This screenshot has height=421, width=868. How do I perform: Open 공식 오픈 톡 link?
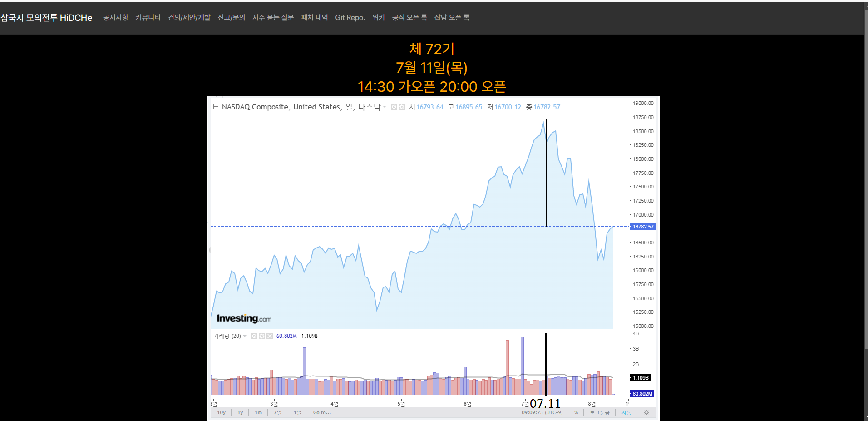tap(409, 17)
